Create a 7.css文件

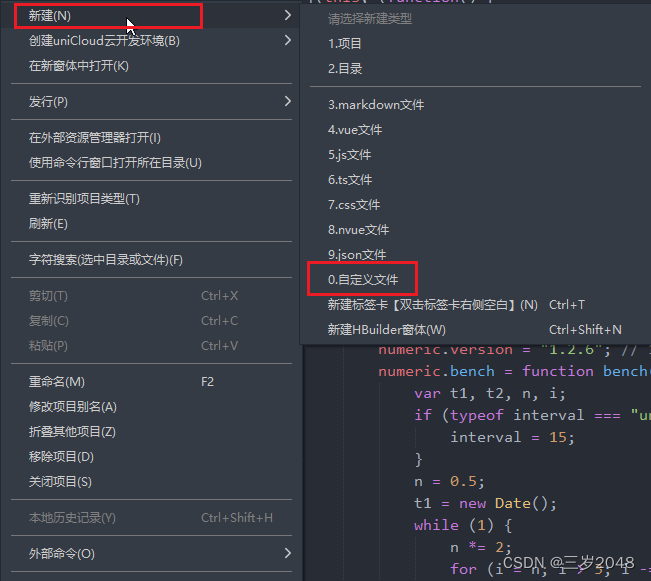coord(475,204)
